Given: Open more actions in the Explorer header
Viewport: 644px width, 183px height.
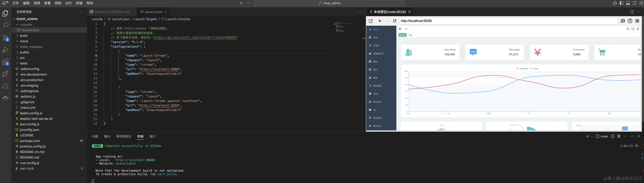Looking at the screenshot, I should click(81, 12).
